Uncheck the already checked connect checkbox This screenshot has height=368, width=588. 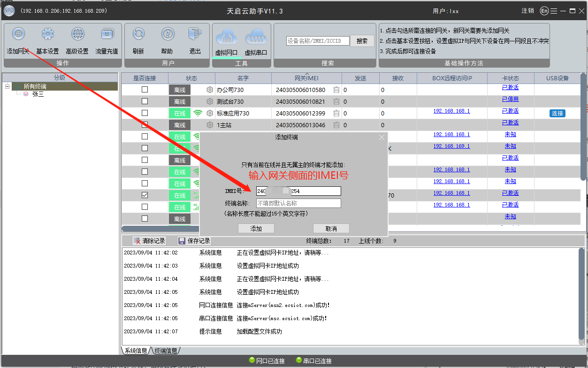coord(145,195)
